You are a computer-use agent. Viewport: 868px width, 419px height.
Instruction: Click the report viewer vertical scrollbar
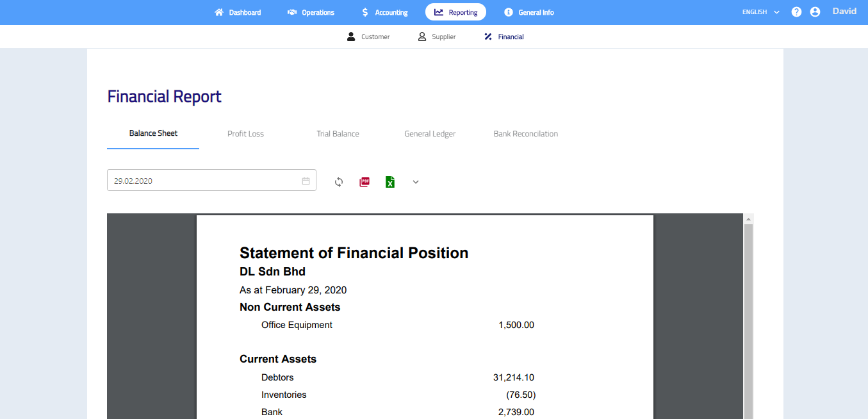(748, 320)
